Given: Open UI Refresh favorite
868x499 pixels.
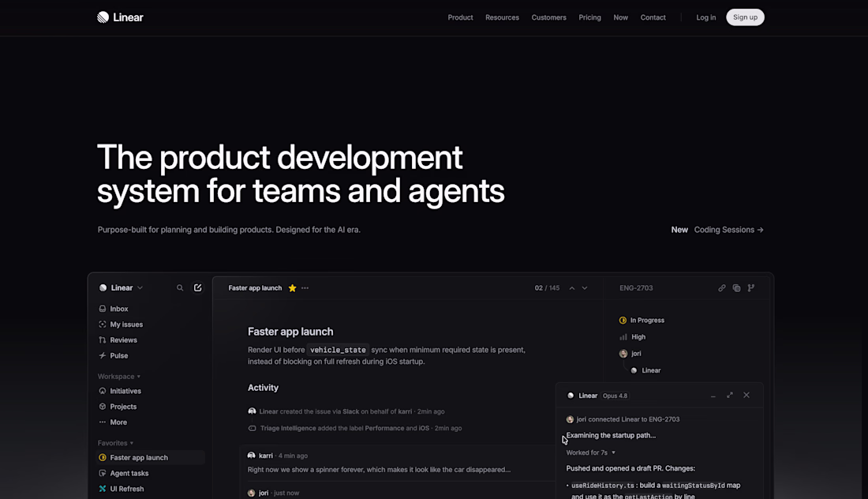Looking at the screenshot, I should coord(149,489).
